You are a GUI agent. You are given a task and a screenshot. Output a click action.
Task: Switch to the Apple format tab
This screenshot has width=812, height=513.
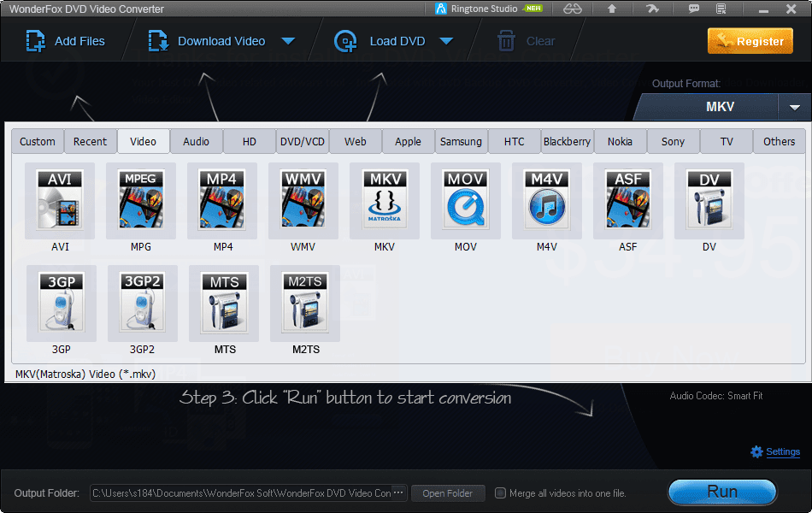(x=408, y=141)
